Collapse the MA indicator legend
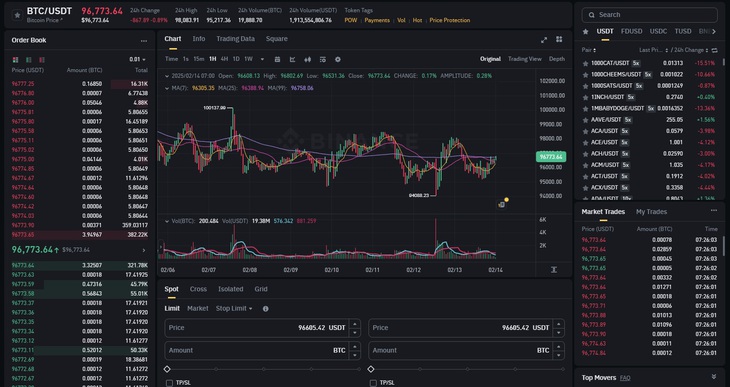 [x=167, y=88]
